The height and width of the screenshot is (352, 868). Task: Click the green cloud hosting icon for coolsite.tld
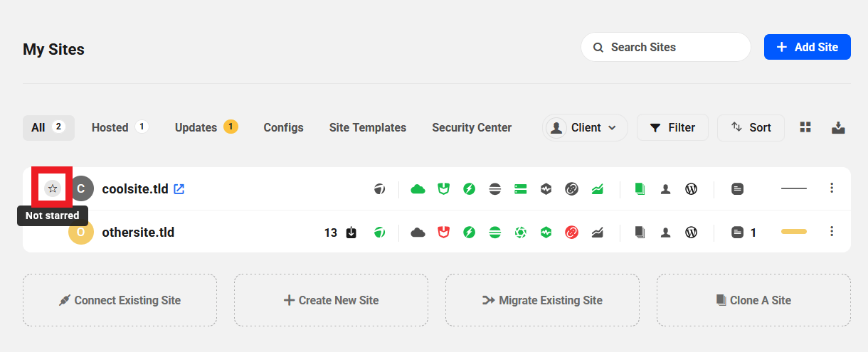click(x=418, y=189)
